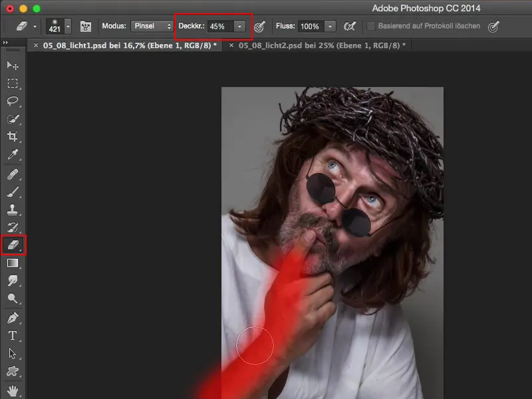The height and width of the screenshot is (399, 532).
Task: Click the Modus label
Action: click(x=114, y=26)
